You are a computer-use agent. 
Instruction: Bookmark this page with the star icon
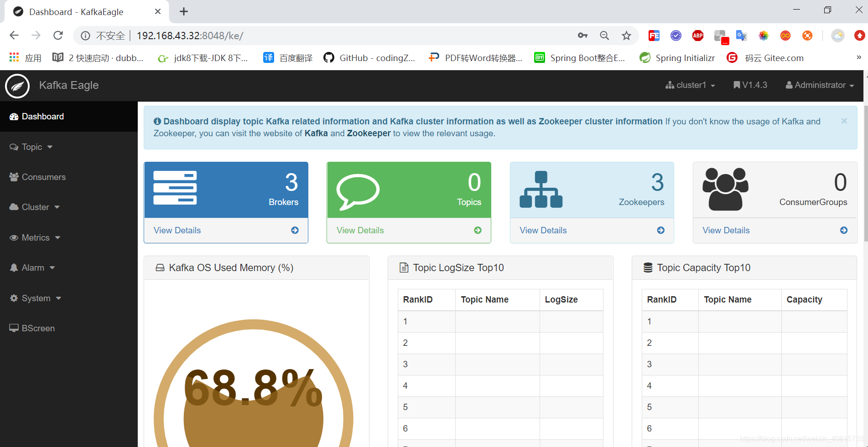click(x=627, y=36)
